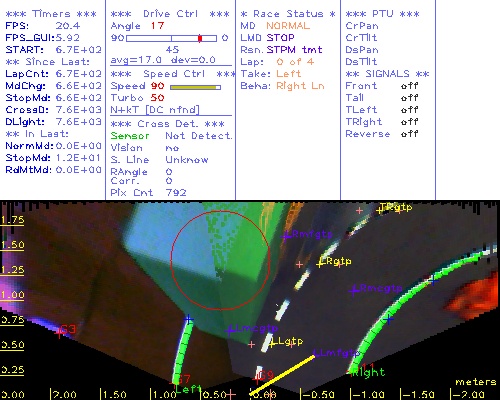The height and width of the screenshot is (400, 500).
Task: Select the Drive Ctrl section header
Action: (170, 14)
